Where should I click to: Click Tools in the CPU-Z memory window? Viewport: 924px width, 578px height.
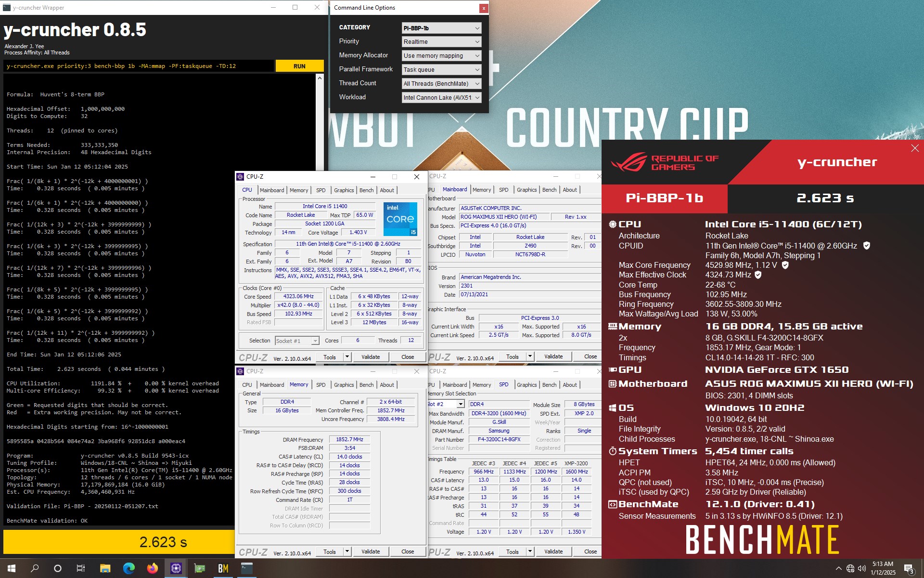coord(330,552)
